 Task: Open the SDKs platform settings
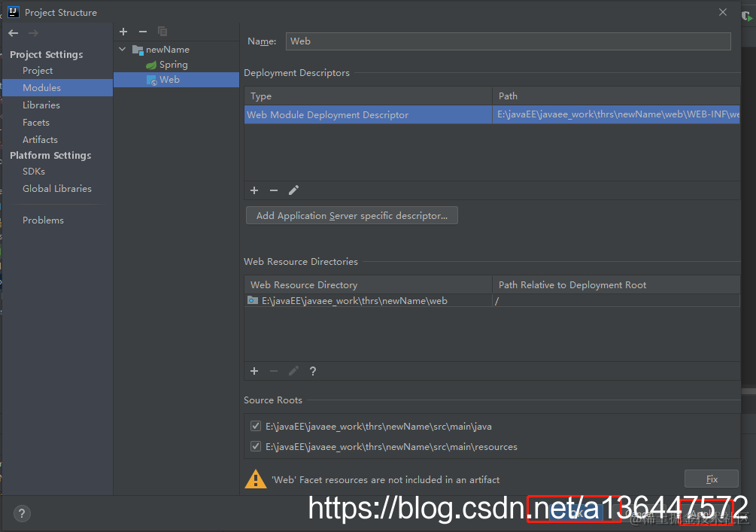(34, 172)
